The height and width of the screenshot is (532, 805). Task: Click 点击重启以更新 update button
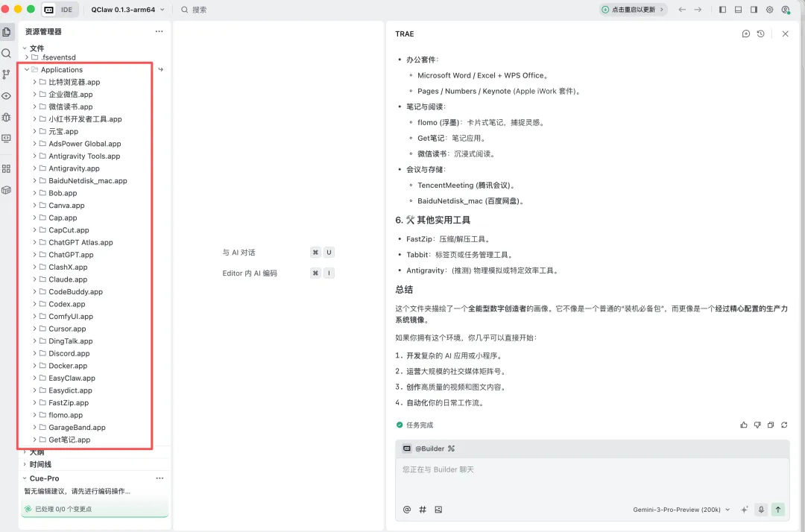(x=634, y=10)
